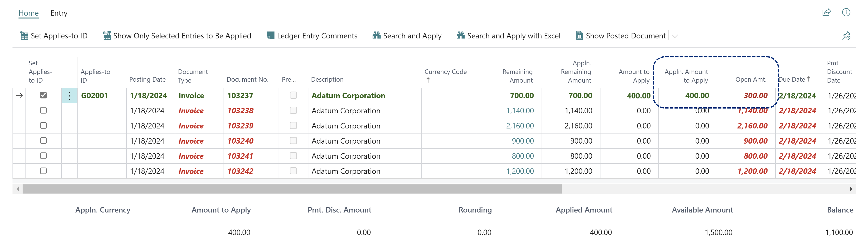Click the Available Amount value -1,500.00

[717, 232]
